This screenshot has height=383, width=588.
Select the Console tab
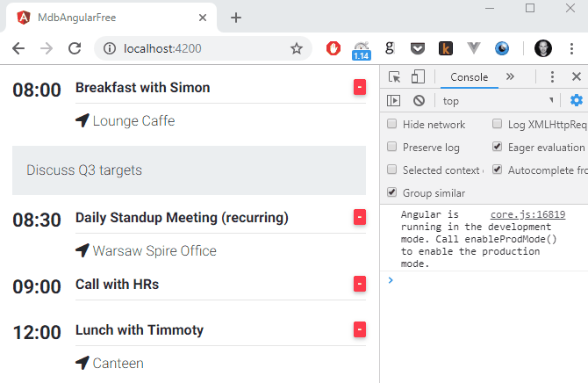tap(469, 77)
